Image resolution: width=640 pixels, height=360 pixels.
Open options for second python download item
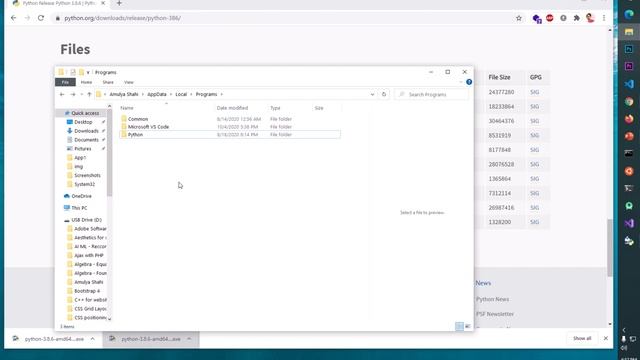pos(189,339)
